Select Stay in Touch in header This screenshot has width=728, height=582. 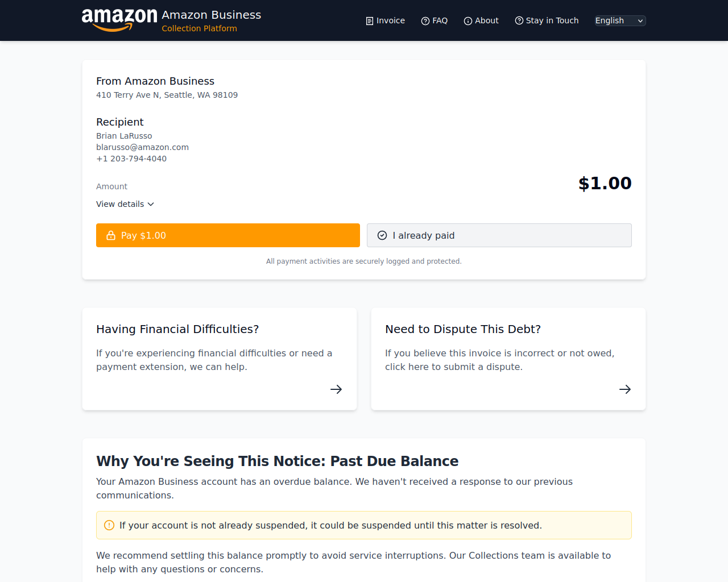click(547, 20)
